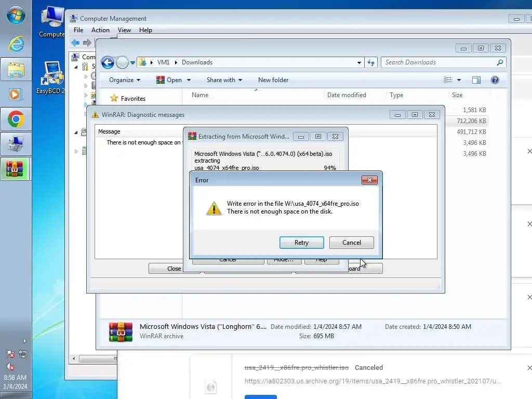Click Cancel in the Error dialog
This screenshot has width=532, height=399.
352,243
